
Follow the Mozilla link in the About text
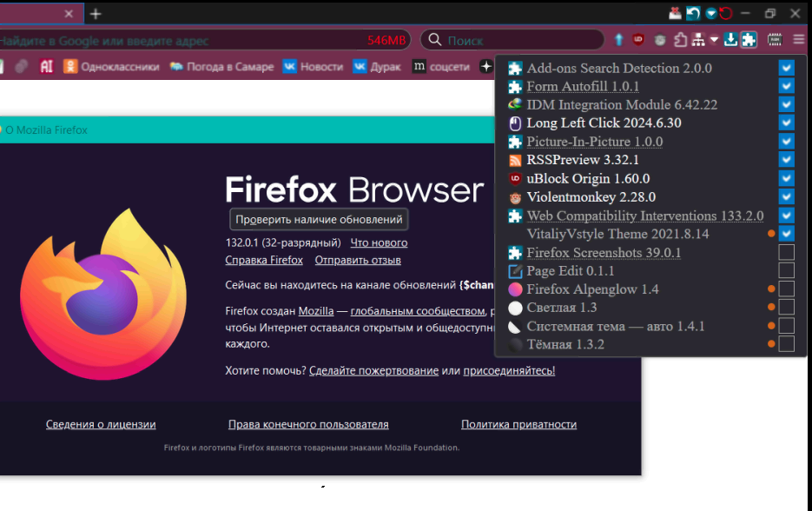[x=316, y=311]
